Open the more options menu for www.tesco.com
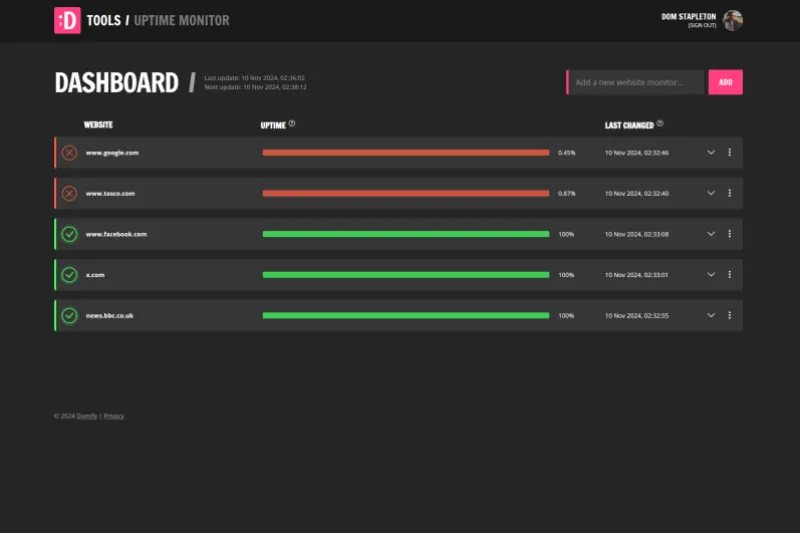Viewport: 800px width, 533px height. coord(730,193)
